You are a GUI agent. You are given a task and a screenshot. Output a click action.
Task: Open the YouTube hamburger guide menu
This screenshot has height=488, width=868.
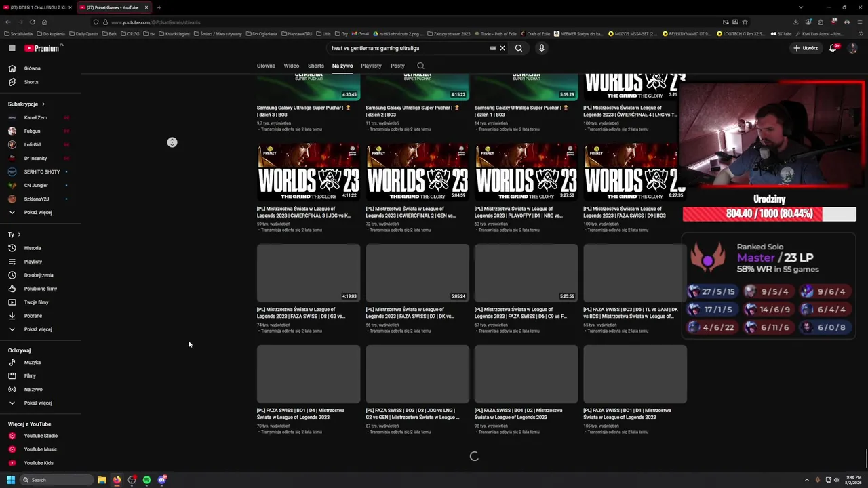(12, 48)
